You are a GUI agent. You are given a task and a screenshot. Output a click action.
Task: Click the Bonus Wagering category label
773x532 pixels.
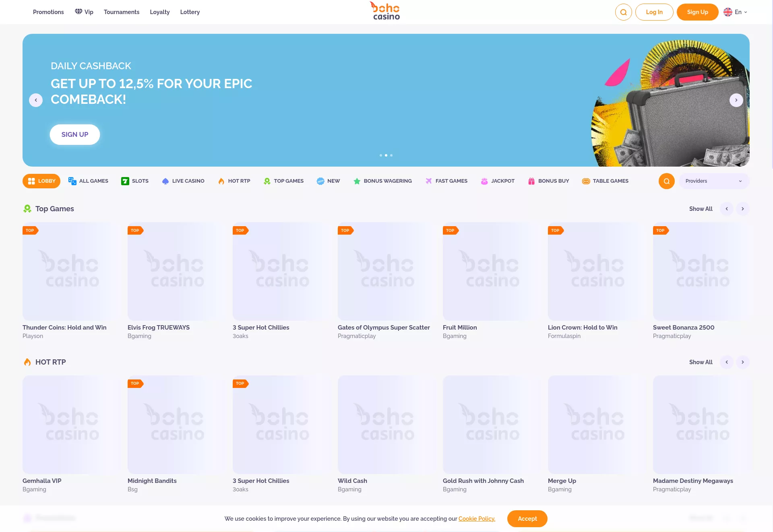click(388, 181)
